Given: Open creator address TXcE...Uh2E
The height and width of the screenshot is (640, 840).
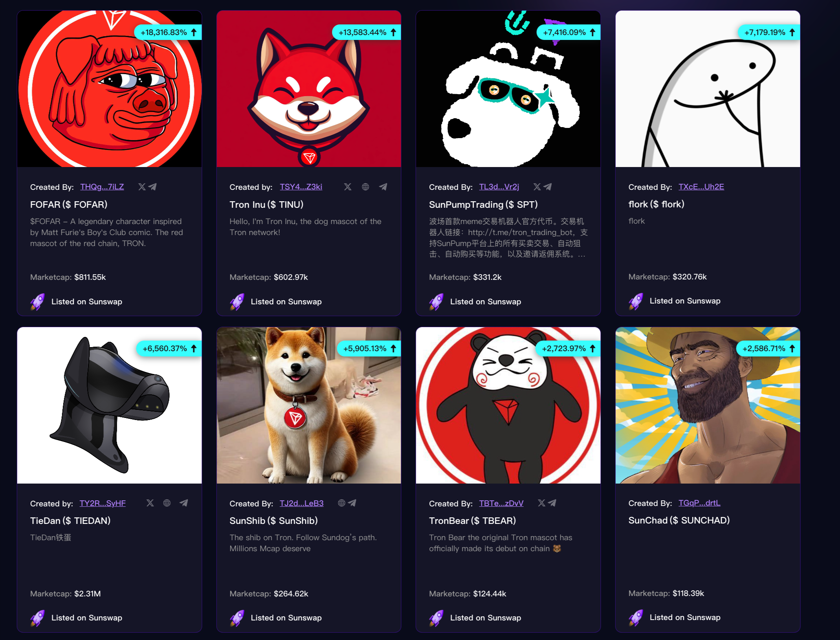Looking at the screenshot, I should 701,187.
